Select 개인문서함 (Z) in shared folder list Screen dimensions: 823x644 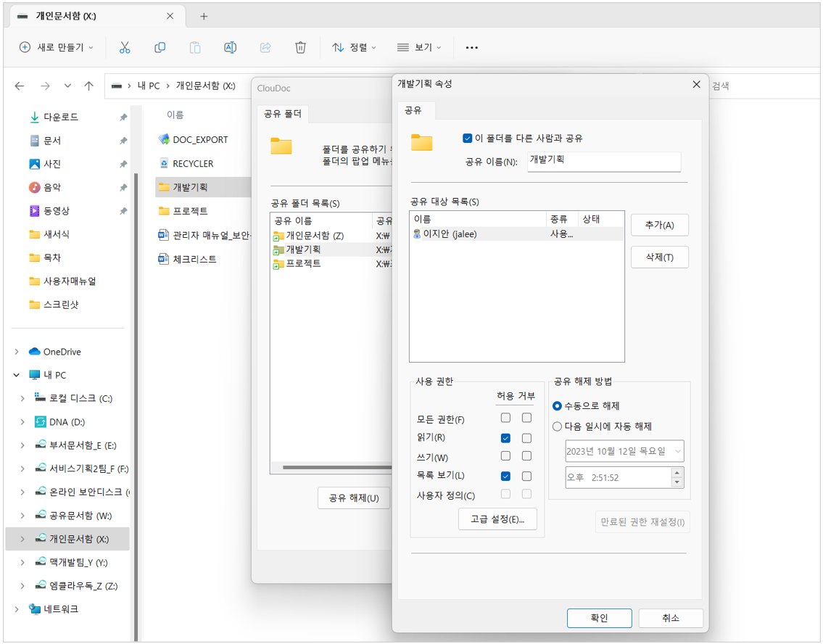point(315,236)
